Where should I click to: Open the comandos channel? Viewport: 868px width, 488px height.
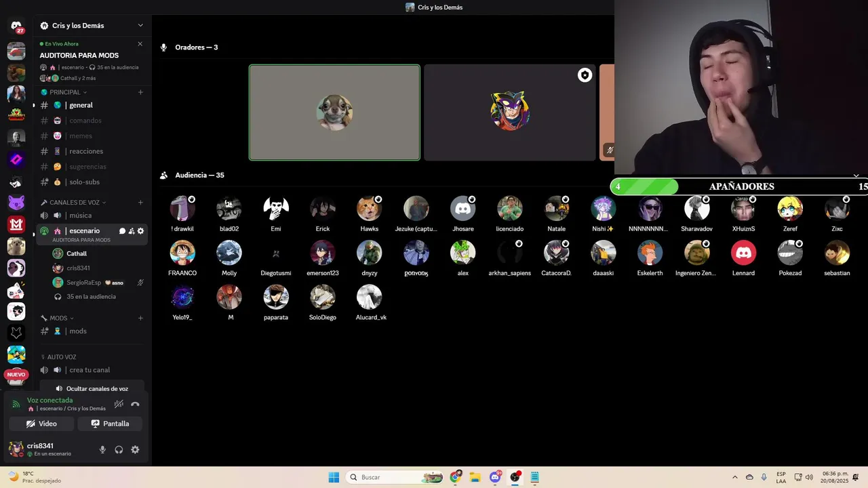coord(92,121)
